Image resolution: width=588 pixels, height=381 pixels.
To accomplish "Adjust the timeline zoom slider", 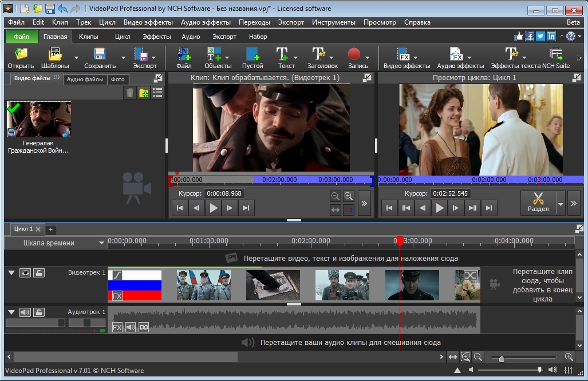I will point(502,359).
